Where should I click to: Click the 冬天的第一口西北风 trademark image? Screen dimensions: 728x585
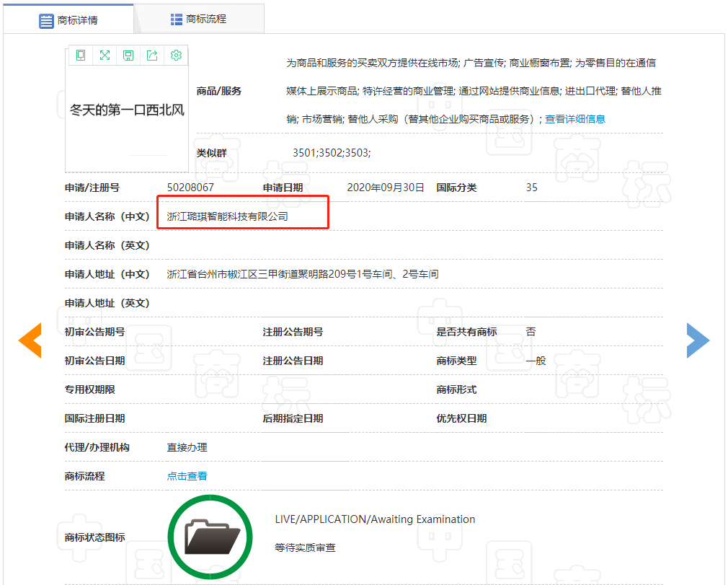[x=128, y=110]
